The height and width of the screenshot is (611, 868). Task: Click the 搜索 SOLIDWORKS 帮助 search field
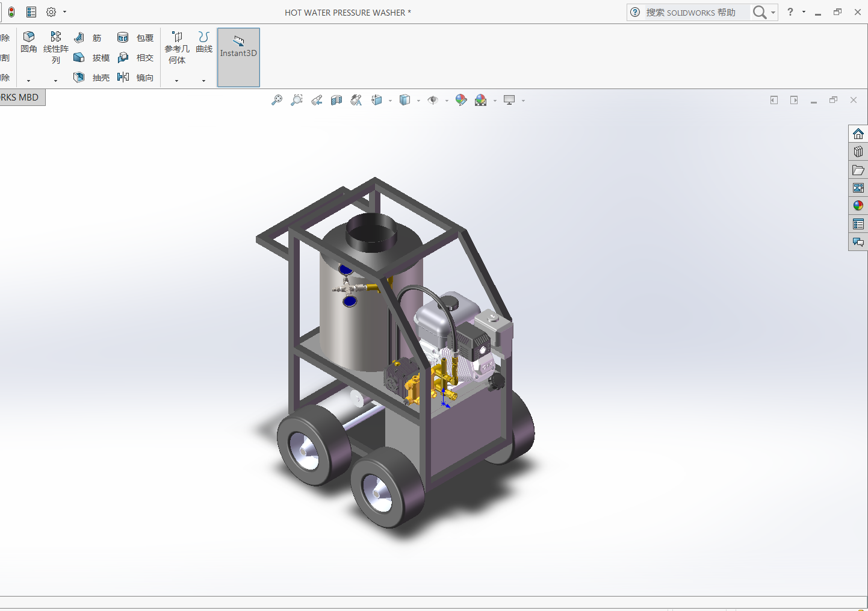(x=692, y=13)
